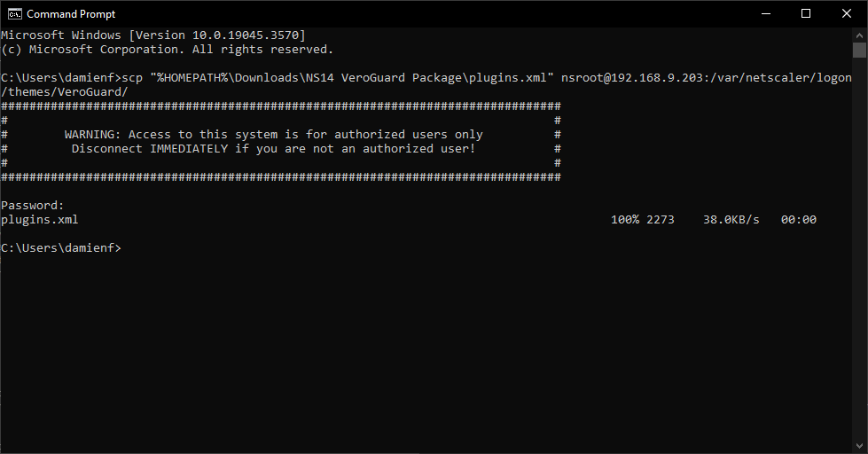Click the 38.0KB/s transfer speed text
This screenshot has width=868, height=454.
click(x=731, y=219)
